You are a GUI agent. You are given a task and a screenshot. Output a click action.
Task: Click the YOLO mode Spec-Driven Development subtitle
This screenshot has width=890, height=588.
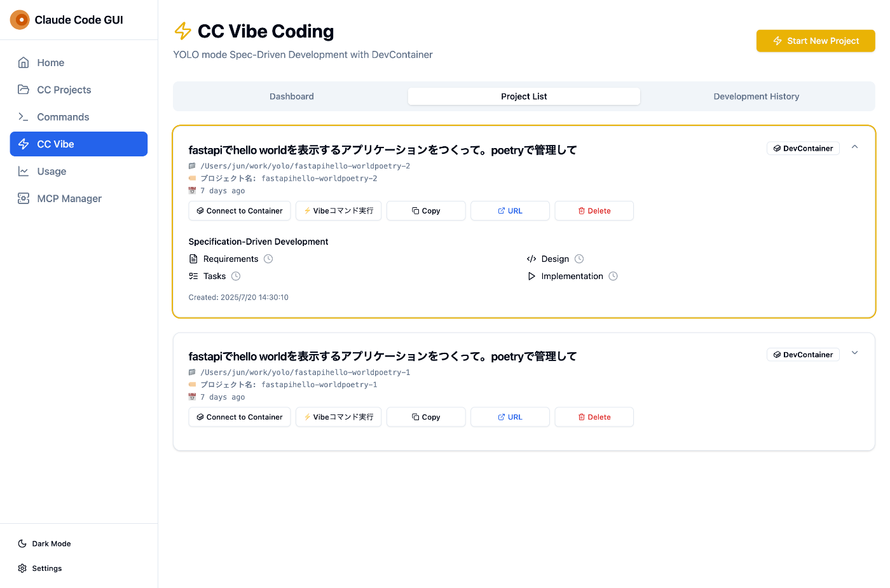[303, 55]
